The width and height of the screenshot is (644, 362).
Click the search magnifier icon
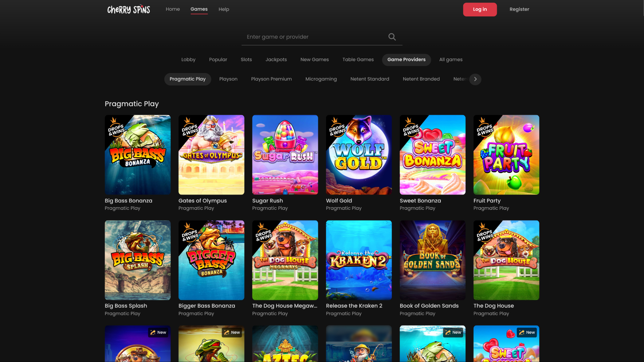(392, 37)
